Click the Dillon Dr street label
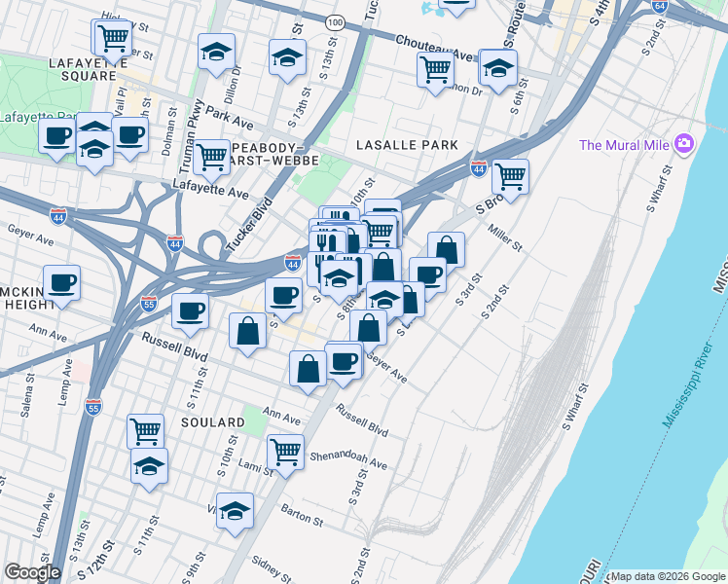 point(233,84)
